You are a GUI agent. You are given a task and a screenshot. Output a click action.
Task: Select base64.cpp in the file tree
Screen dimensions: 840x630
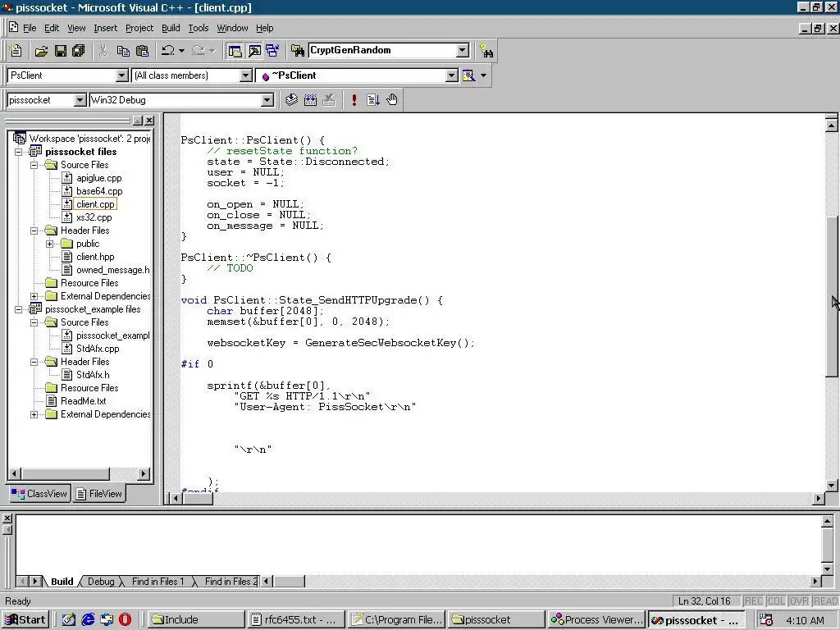(99, 191)
